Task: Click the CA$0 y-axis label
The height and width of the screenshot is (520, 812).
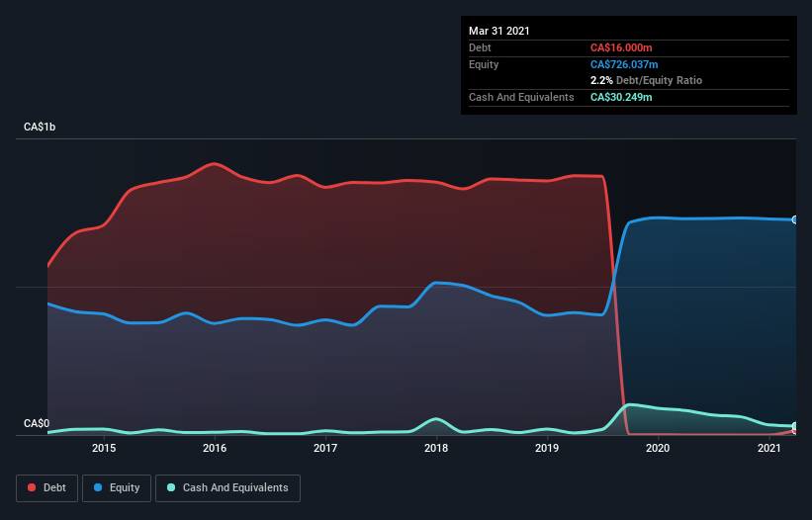Action: (37, 423)
